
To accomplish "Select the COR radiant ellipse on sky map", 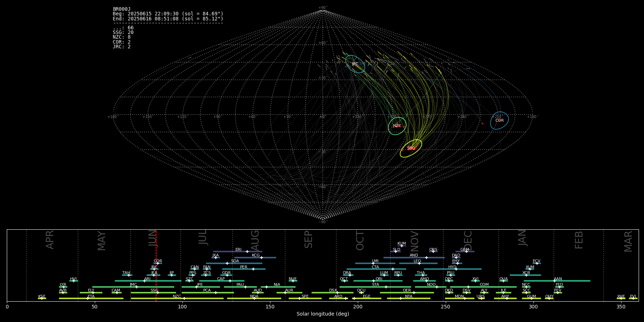I will [499, 121].
